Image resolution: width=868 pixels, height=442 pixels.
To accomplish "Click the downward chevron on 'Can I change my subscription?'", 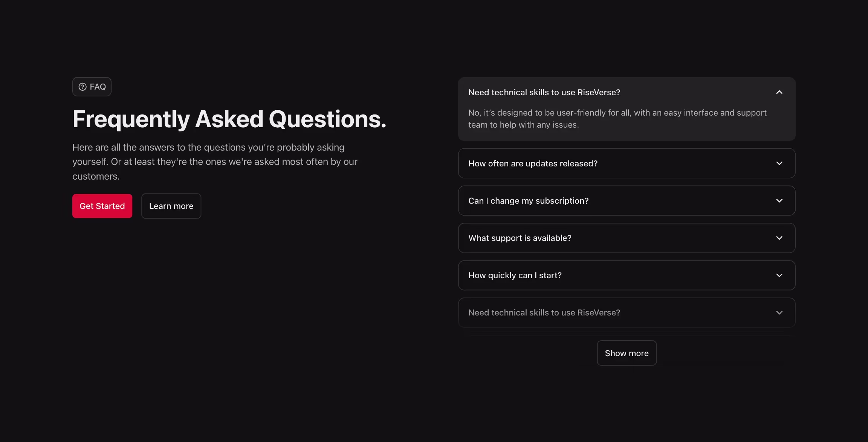I will tap(779, 201).
